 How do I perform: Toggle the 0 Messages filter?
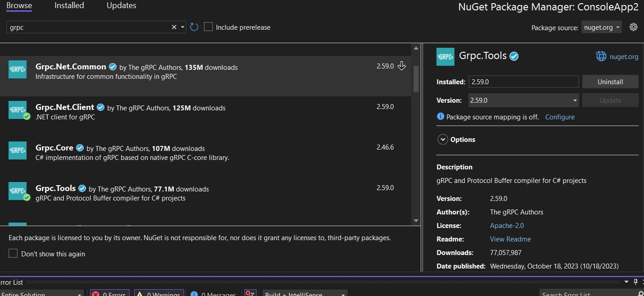pyautogui.click(x=214, y=294)
